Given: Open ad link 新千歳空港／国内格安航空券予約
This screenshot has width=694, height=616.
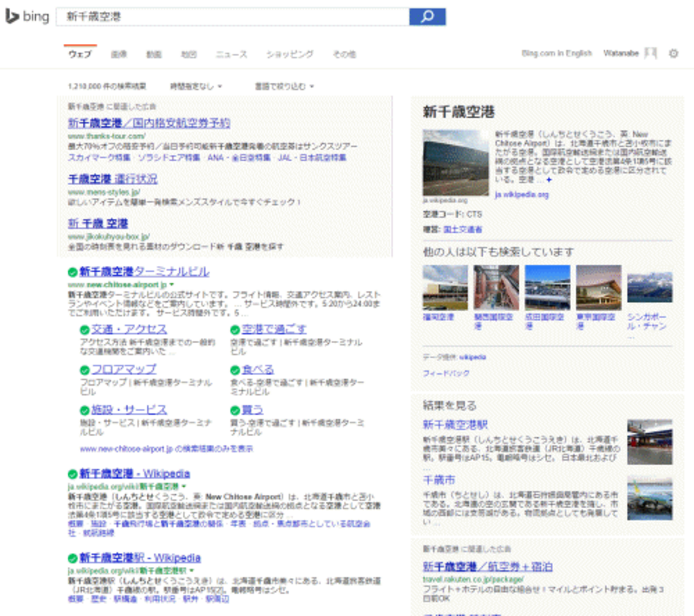Looking at the screenshot, I should (149, 123).
